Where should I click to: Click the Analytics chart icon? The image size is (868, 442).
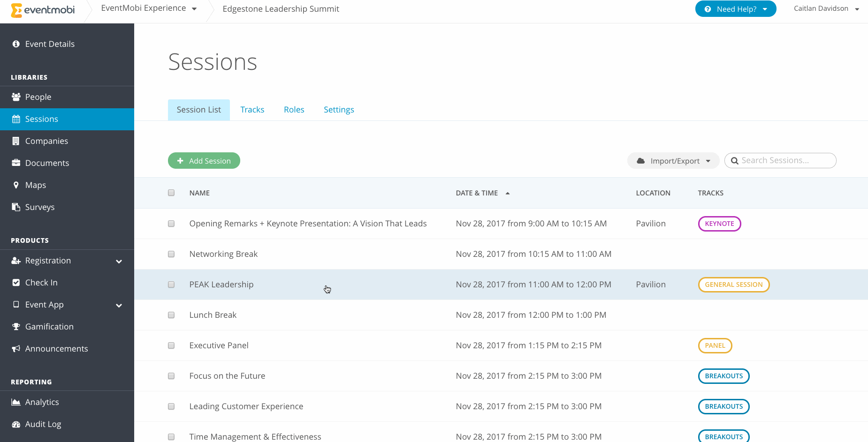coord(16,402)
